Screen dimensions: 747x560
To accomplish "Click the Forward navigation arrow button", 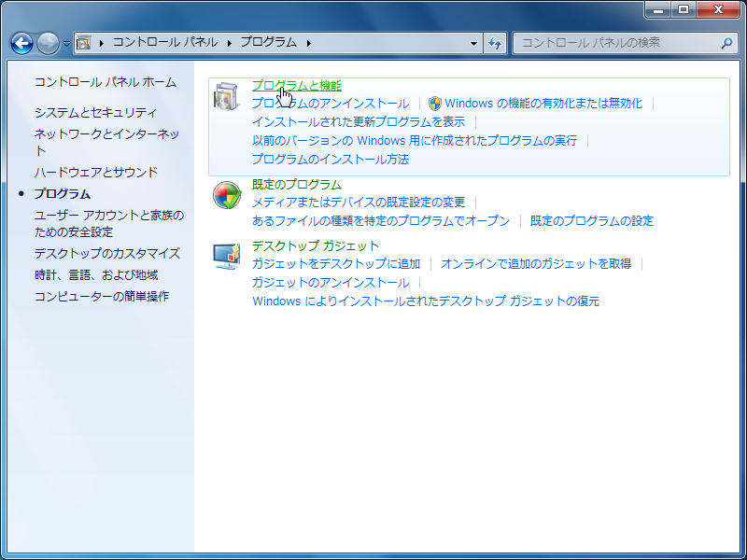I will 49,43.
